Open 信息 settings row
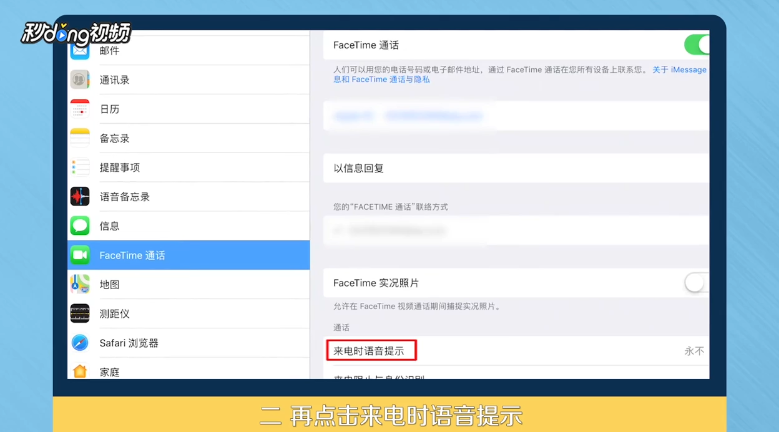The image size is (779, 432). click(x=188, y=226)
